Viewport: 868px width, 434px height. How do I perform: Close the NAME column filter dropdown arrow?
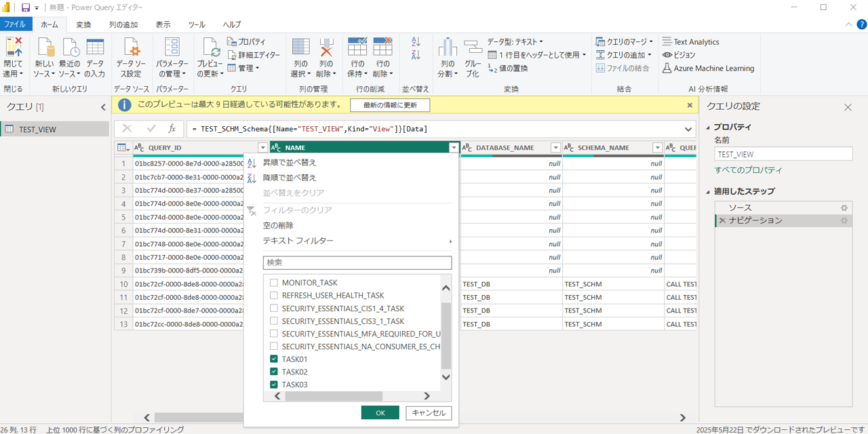pyautogui.click(x=454, y=148)
